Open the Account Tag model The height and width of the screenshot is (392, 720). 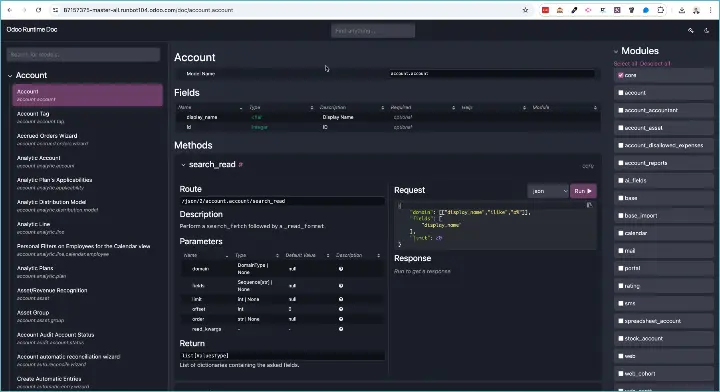tap(87, 117)
